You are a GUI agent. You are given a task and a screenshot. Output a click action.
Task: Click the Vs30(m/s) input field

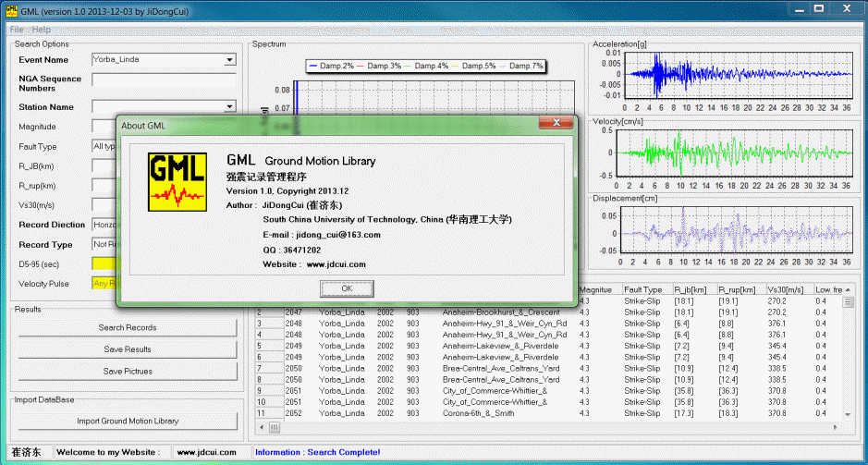(x=104, y=205)
